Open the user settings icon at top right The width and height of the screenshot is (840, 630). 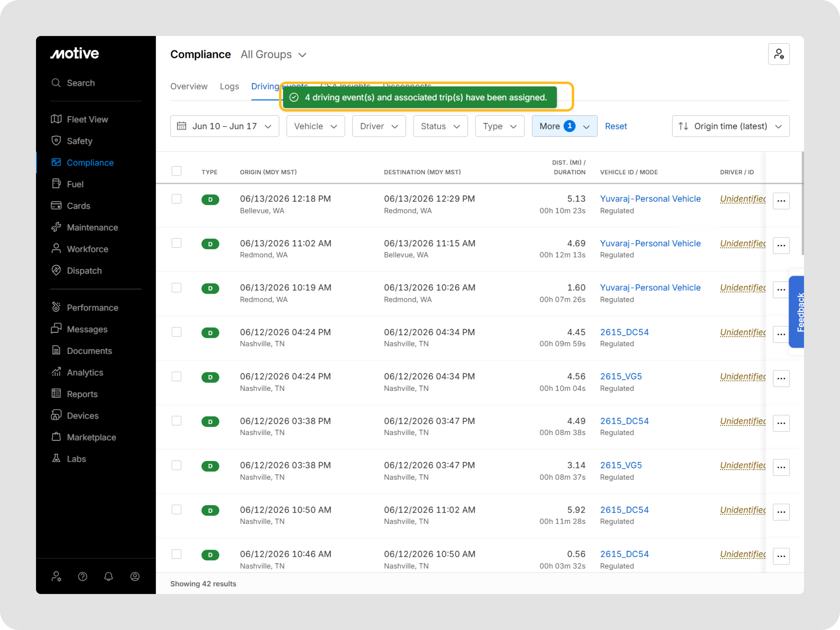pyautogui.click(x=778, y=54)
